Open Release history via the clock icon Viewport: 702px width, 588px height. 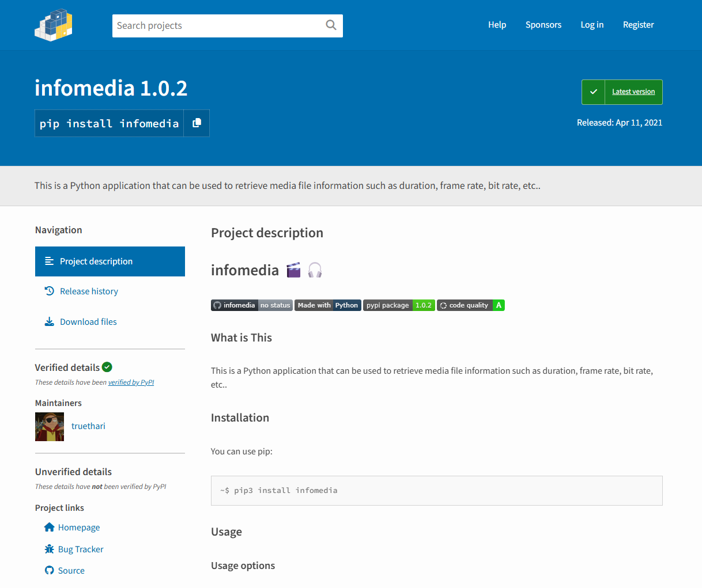tap(50, 291)
